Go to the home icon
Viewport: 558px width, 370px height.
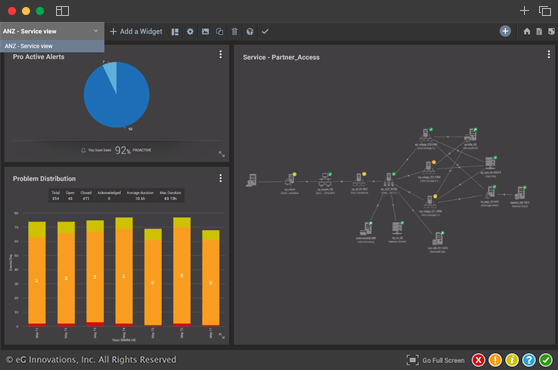point(527,32)
